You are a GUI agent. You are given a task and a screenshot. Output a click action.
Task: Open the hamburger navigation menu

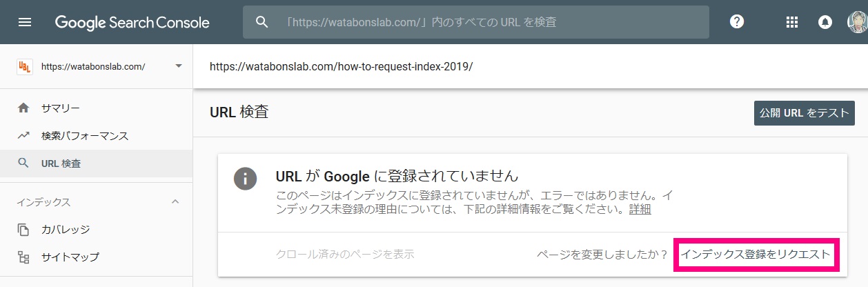pyautogui.click(x=25, y=22)
